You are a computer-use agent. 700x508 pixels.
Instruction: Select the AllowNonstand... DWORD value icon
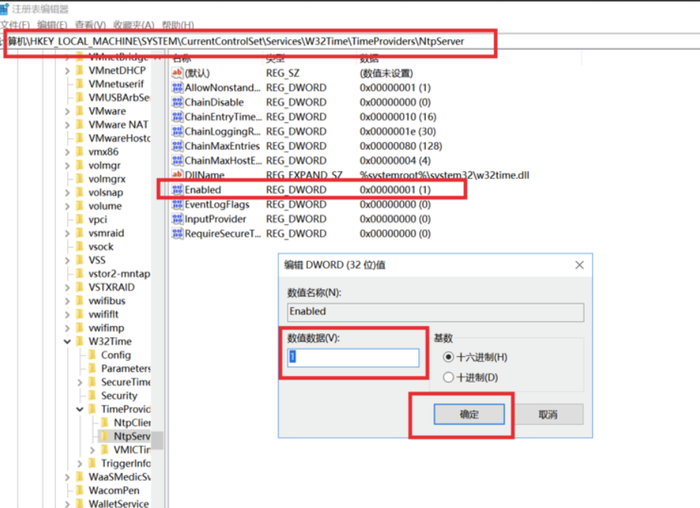(177, 87)
